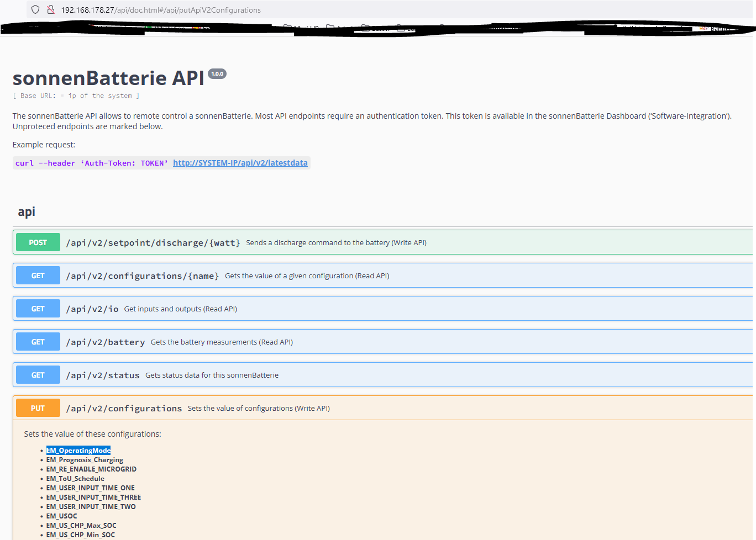
Task: Click 'Sends a discharge command' description
Action: [x=336, y=242]
